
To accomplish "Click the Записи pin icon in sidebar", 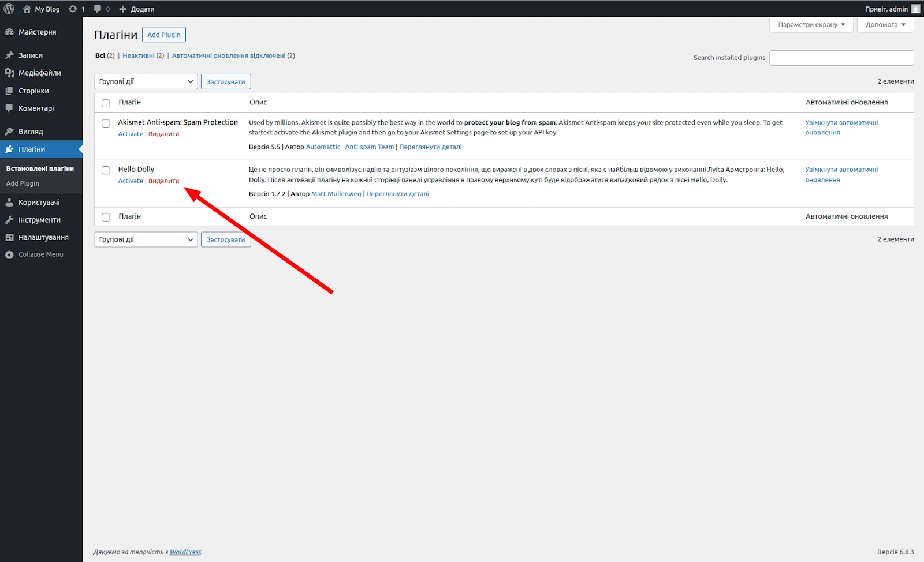I will point(9,55).
